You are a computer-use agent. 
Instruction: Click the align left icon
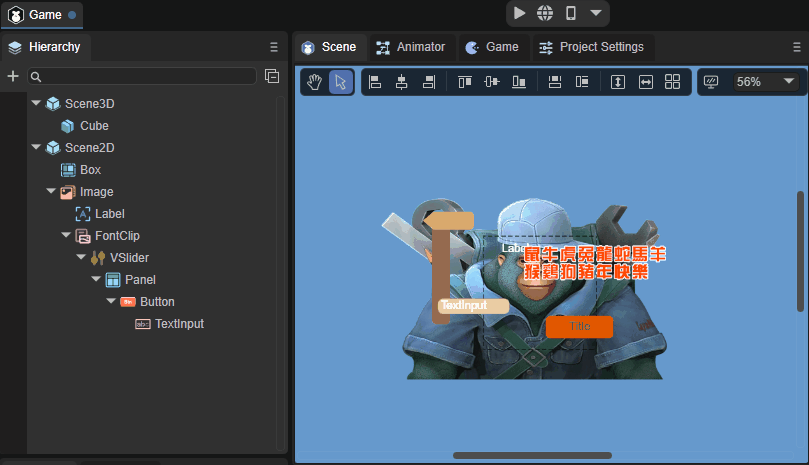(x=375, y=82)
